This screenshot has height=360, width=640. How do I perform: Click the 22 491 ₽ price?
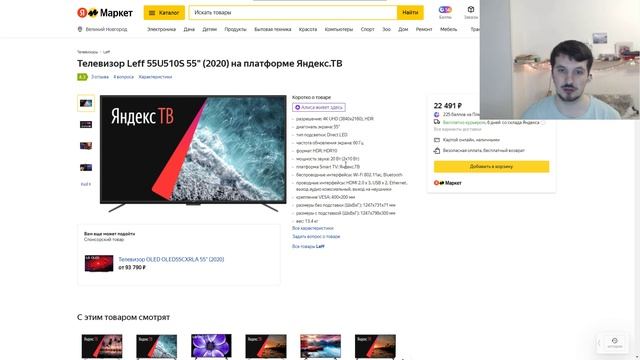click(x=448, y=106)
